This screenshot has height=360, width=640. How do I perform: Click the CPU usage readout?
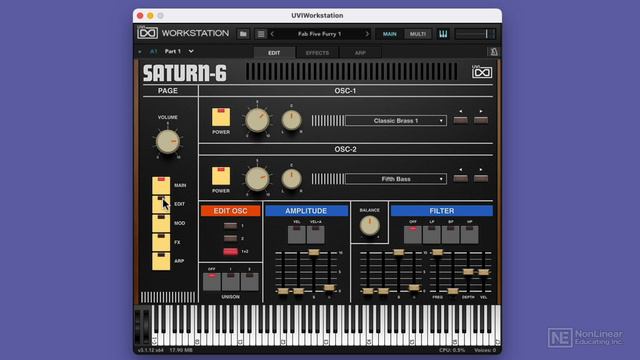452,350
